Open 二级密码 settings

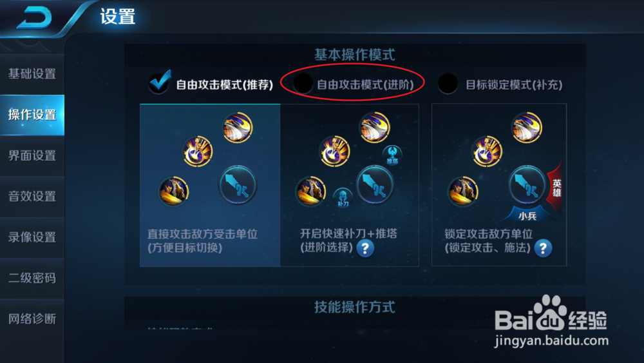coord(32,279)
